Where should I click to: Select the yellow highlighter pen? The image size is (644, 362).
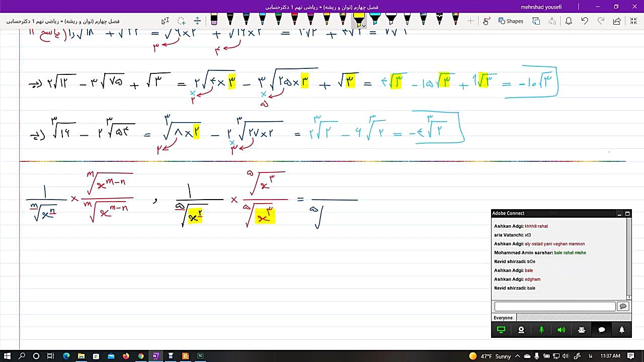click(358, 20)
